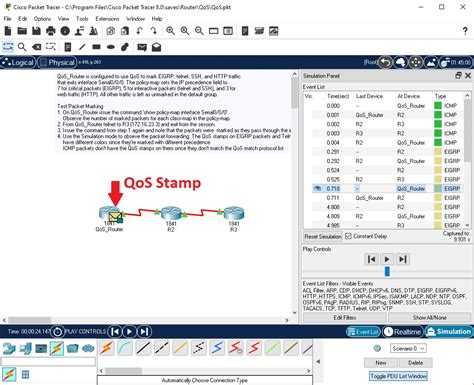Switch to Realtime mode
This screenshot has height=385, width=474.
(402, 332)
